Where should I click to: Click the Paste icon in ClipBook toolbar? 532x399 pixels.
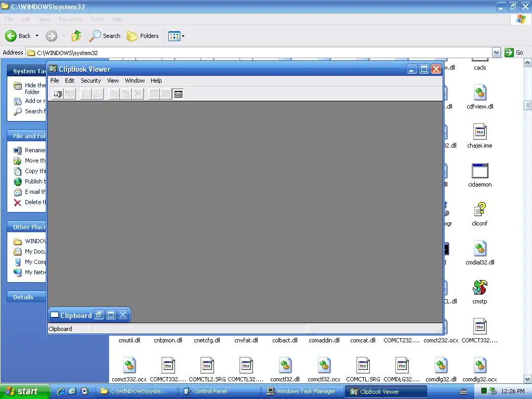pos(126,94)
